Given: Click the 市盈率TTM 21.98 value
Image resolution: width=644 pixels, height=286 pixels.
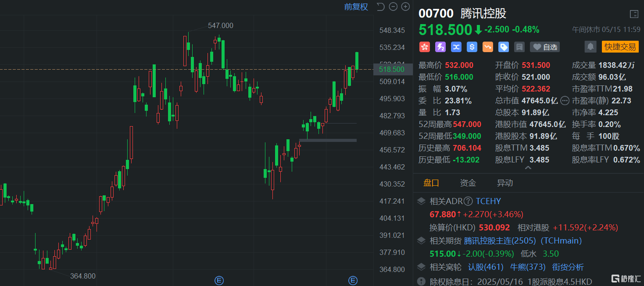Looking at the screenshot, I should click(x=623, y=89).
